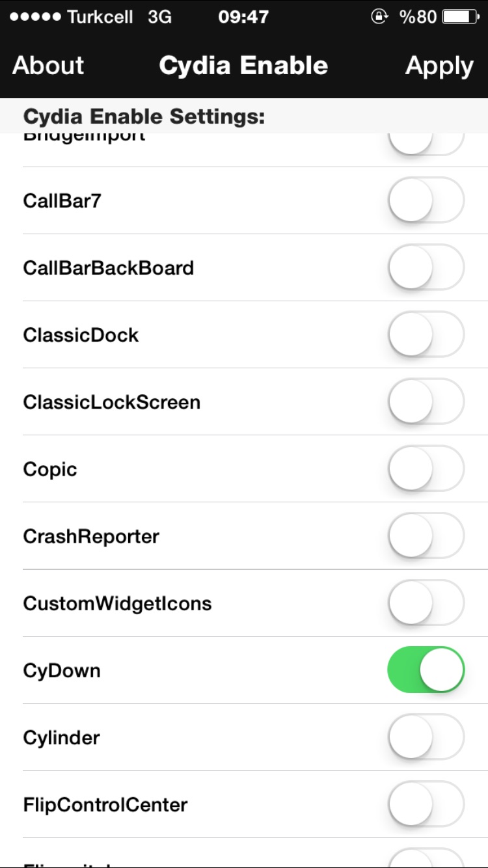Open the About page
Image resolution: width=488 pixels, height=868 pixels.
click(48, 66)
